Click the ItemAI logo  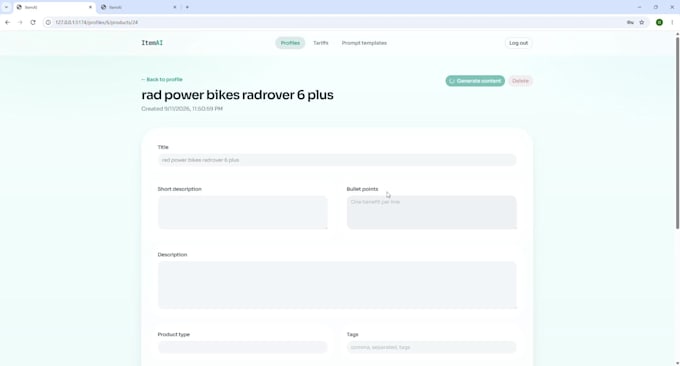pos(152,43)
